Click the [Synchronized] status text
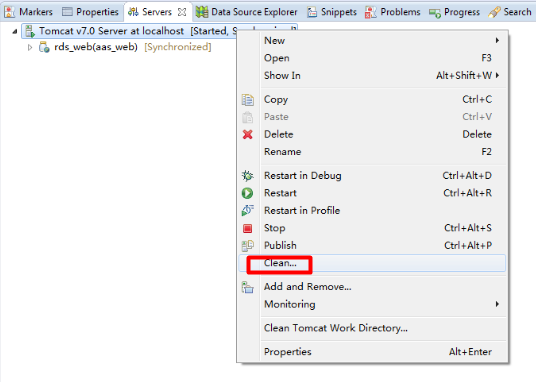Viewport: 536px width, 382px height. click(x=178, y=47)
